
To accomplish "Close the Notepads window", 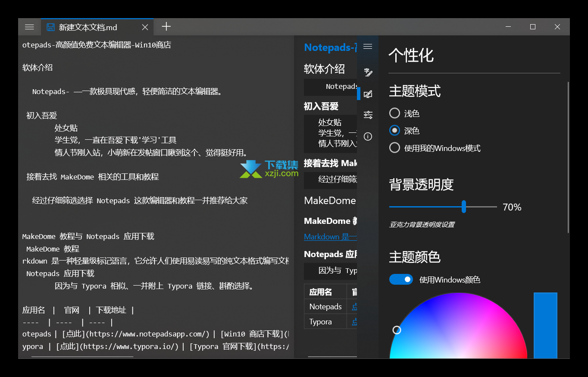I will pyautogui.click(x=557, y=27).
